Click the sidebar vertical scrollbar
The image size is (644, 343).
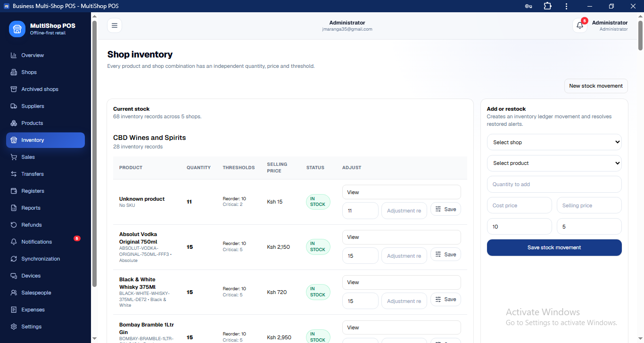pyautogui.click(x=94, y=153)
